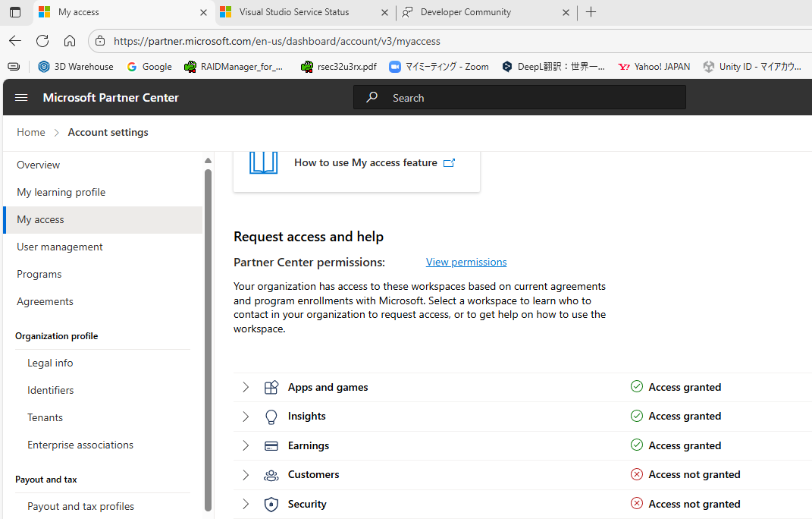
Task: Expand the Customers workspace details
Action: 245,474
